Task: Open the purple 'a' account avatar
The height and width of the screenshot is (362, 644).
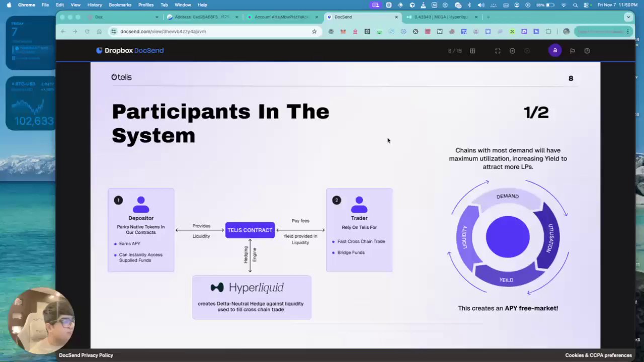Action: [555, 50]
